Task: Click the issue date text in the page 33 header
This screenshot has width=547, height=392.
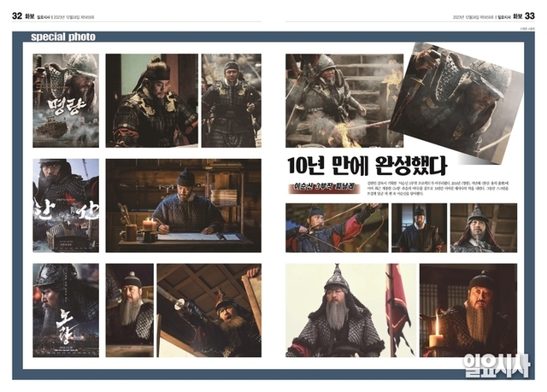Action: tap(473, 17)
